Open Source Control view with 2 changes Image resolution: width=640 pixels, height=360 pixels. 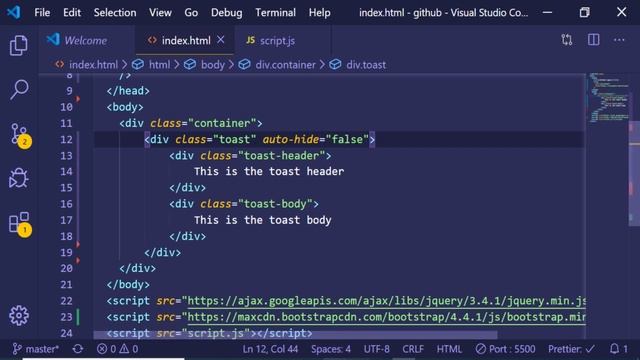pyautogui.click(x=20, y=135)
